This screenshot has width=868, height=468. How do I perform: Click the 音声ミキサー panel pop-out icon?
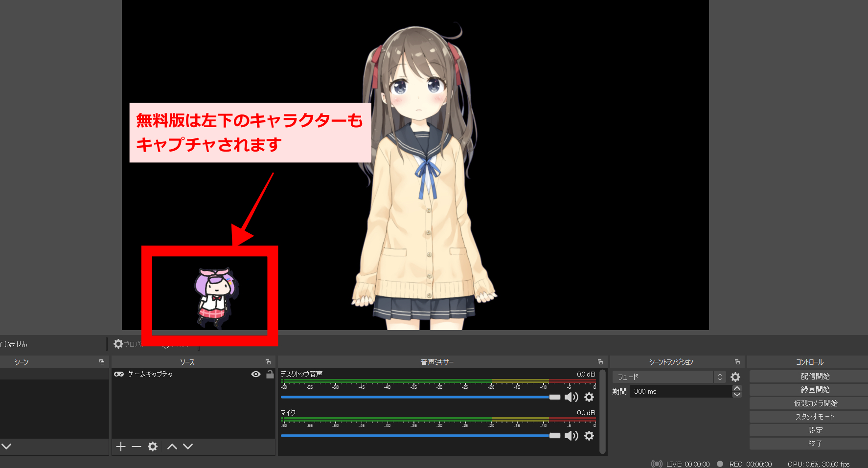click(x=601, y=362)
